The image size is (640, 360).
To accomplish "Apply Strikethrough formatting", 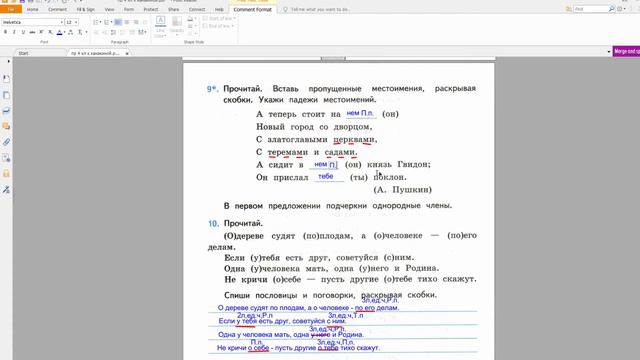I will tap(32, 32).
